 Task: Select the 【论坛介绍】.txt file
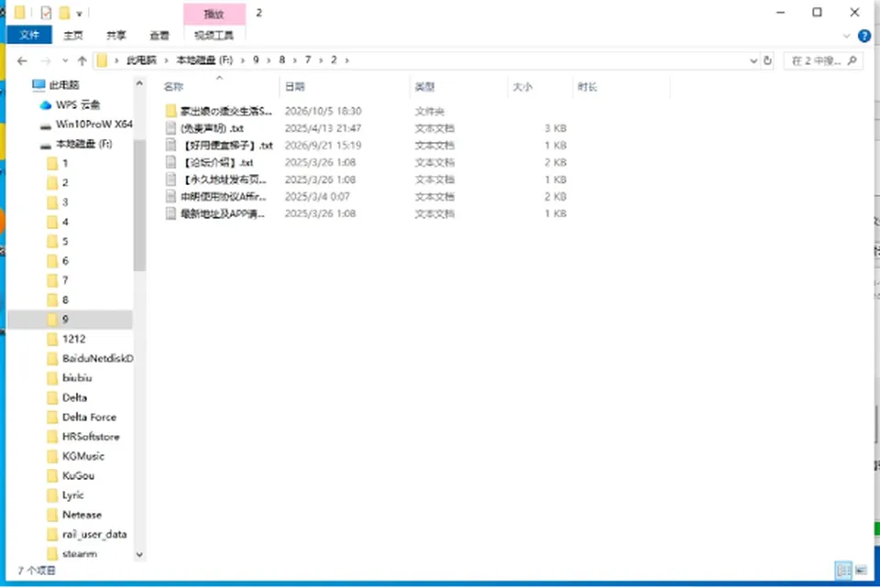pos(209,162)
